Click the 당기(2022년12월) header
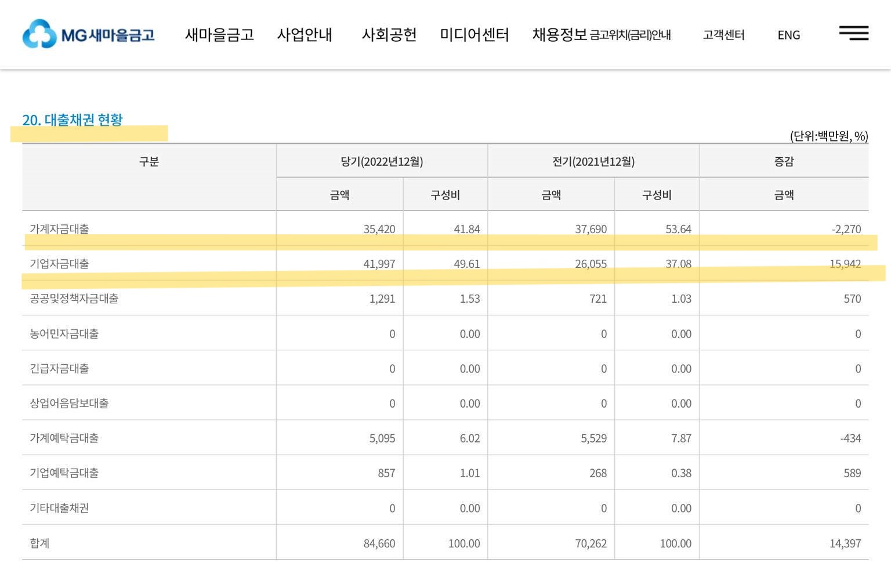The image size is (891, 588). pyautogui.click(x=382, y=162)
